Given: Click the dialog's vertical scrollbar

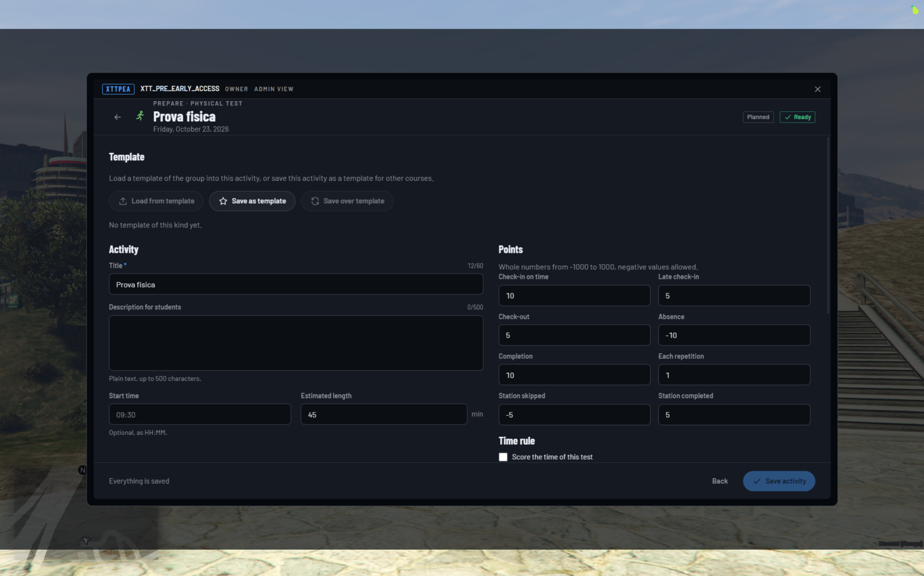Looking at the screenshot, I should pos(828,226).
